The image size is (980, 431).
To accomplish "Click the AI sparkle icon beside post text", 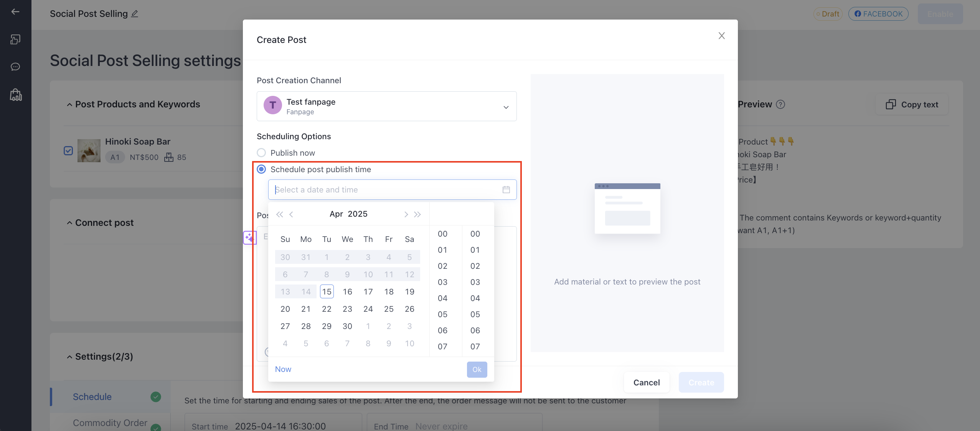I will [249, 238].
